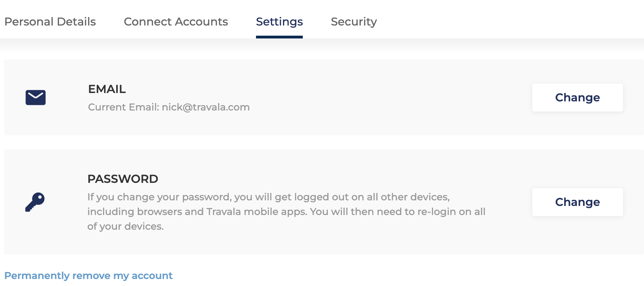The width and height of the screenshot is (644, 286).
Task: Click the 'of your devices.' text line
Action: click(125, 226)
